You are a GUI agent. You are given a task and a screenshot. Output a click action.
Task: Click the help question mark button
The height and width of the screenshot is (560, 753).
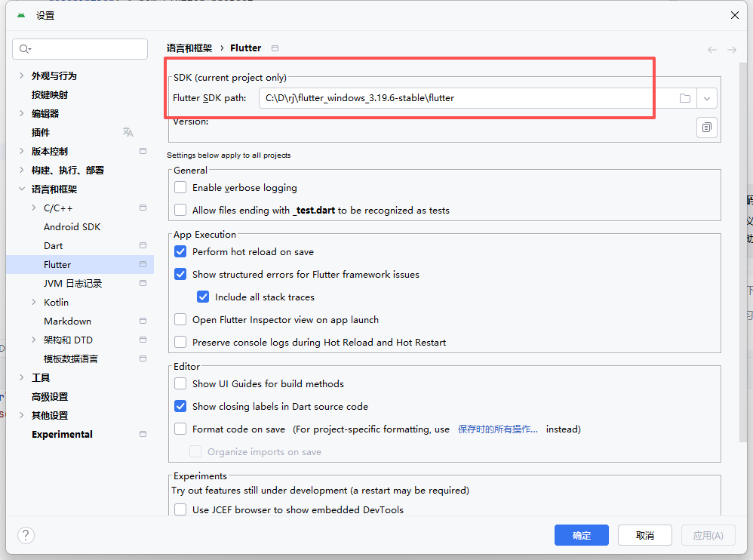26,534
